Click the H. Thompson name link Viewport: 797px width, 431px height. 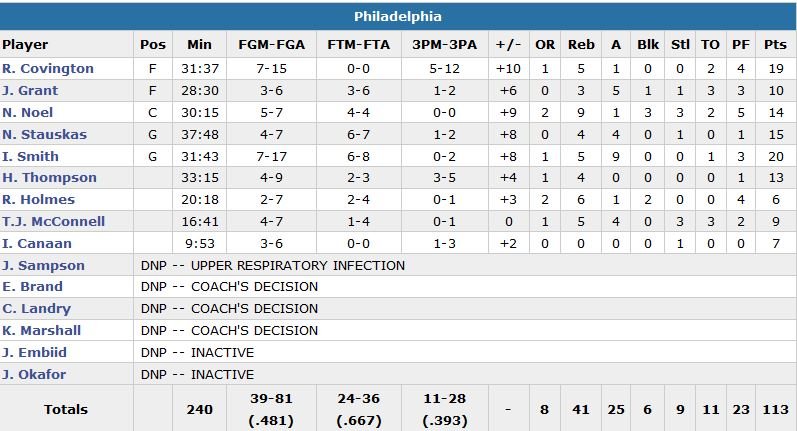[49, 178]
